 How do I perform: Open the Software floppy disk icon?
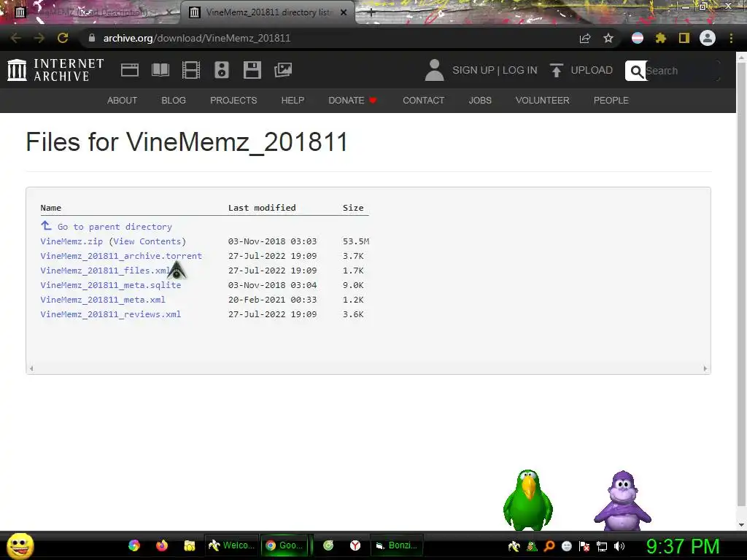pos(252,70)
